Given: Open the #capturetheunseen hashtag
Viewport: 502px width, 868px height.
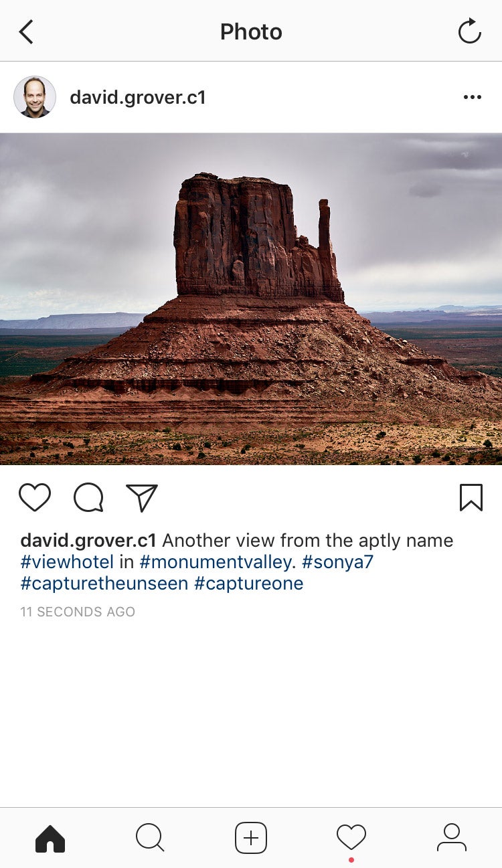Looking at the screenshot, I should pyautogui.click(x=104, y=583).
